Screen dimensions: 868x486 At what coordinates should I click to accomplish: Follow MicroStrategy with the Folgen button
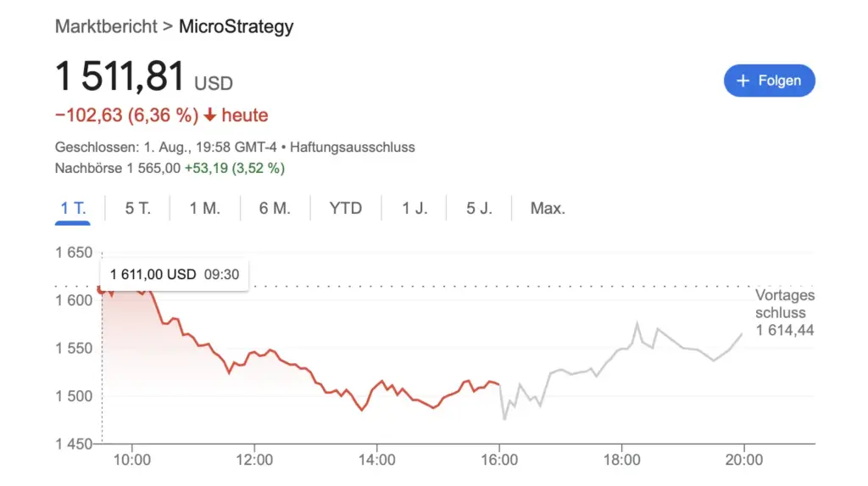(769, 81)
